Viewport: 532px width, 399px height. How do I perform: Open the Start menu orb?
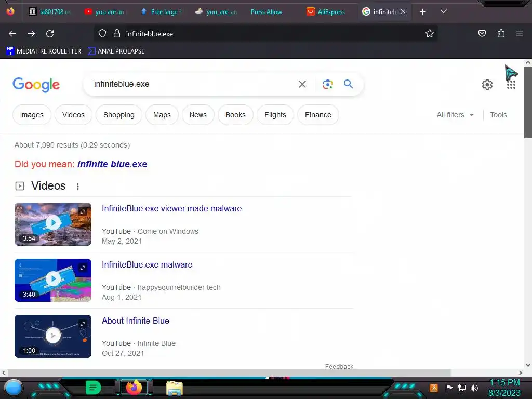[13, 388]
